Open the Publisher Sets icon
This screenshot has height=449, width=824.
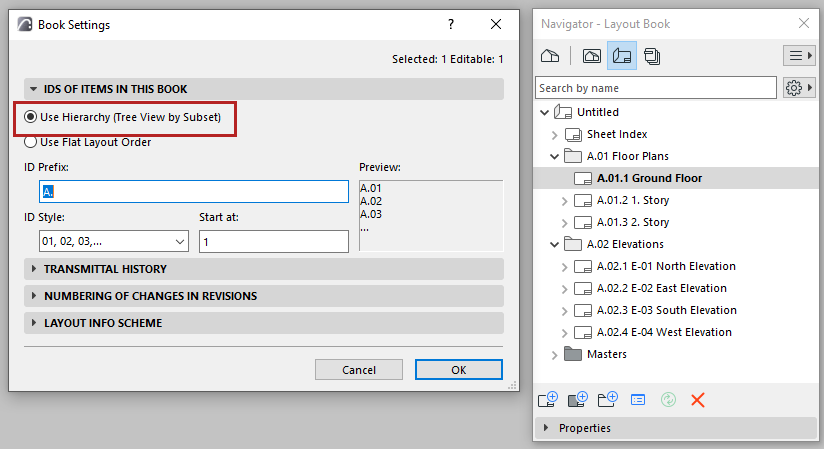[x=652, y=55]
